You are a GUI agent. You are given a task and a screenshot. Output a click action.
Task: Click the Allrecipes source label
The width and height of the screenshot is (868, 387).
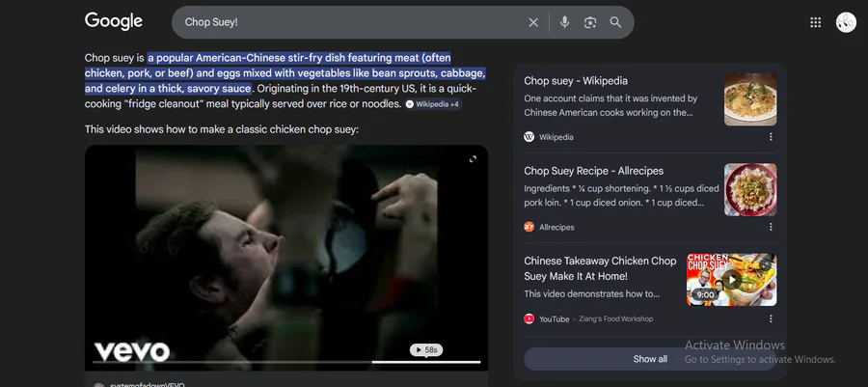(556, 227)
